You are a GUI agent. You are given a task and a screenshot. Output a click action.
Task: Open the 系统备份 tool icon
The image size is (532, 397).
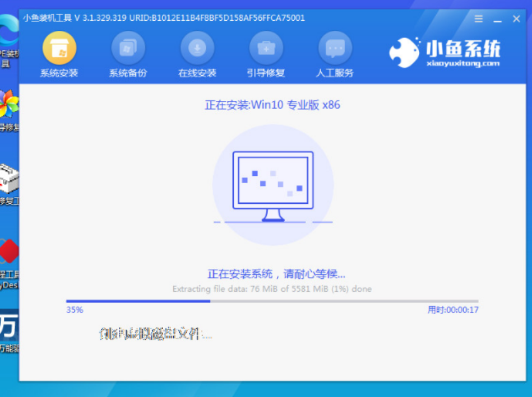[x=128, y=48]
